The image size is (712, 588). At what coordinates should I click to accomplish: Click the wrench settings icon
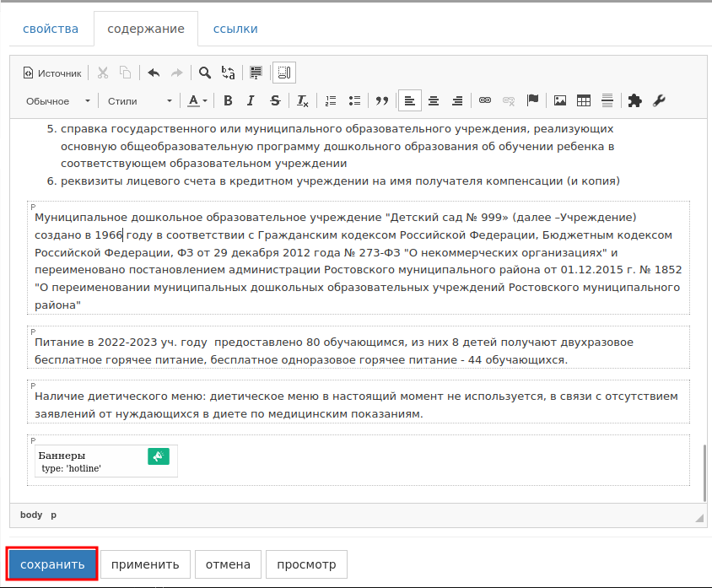[659, 100]
